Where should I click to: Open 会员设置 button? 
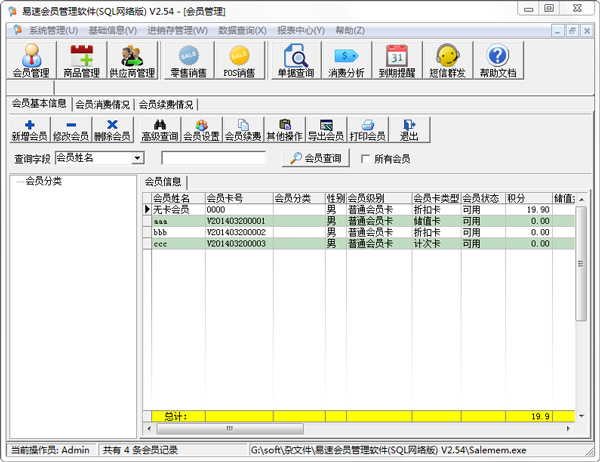tap(202, 130)
